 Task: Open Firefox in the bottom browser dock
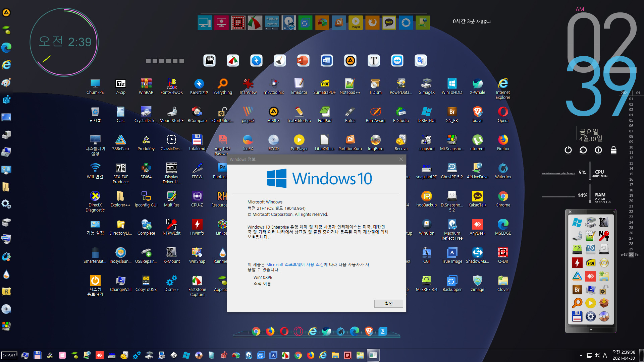270,331
